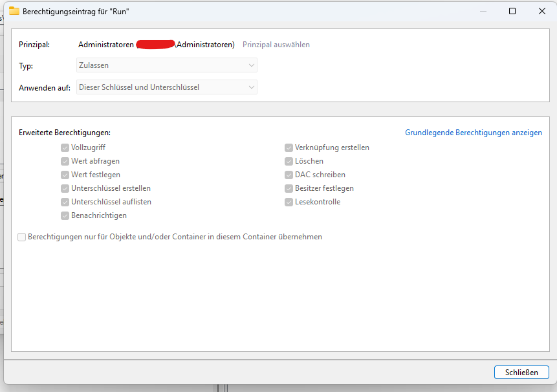Minimize the Berechtigungseintrag window
Viewport: 557px width, 392px height.
[x=483, y=11]
